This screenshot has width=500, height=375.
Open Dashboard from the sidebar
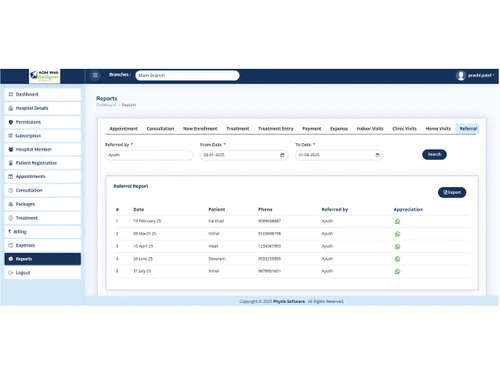[43, 94]
